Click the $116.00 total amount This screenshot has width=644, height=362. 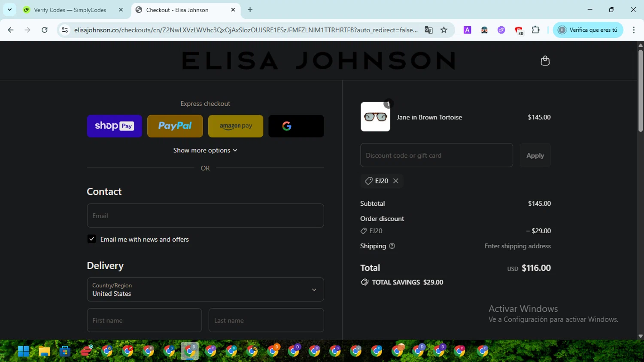click(x=536, y=268)
